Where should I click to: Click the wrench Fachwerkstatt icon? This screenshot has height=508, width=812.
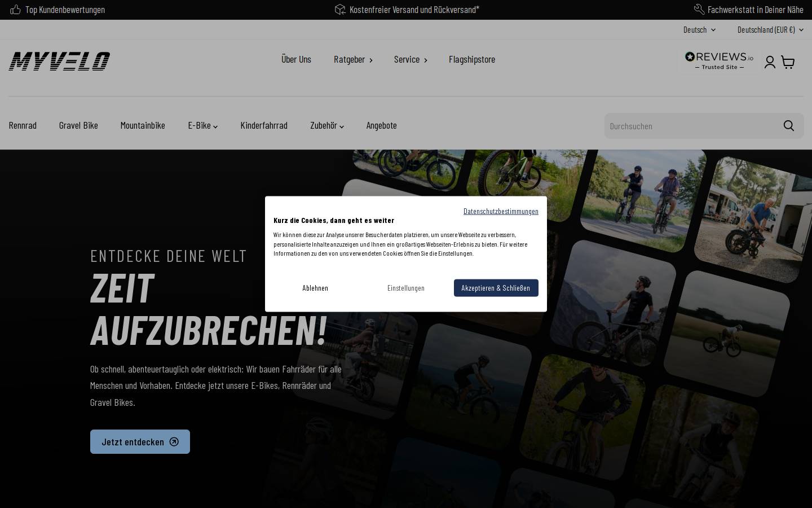click(x=699, y=10)
